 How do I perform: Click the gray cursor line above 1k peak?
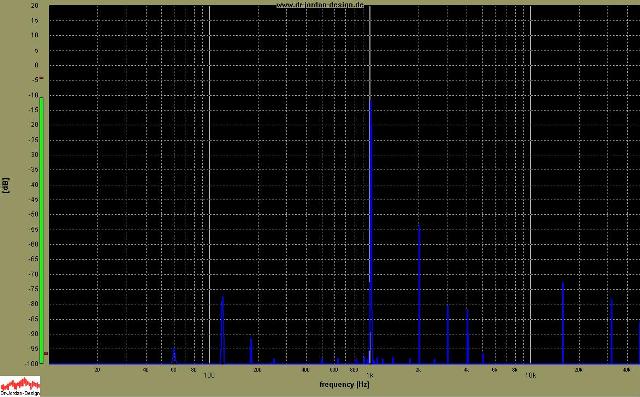(370, 52)
